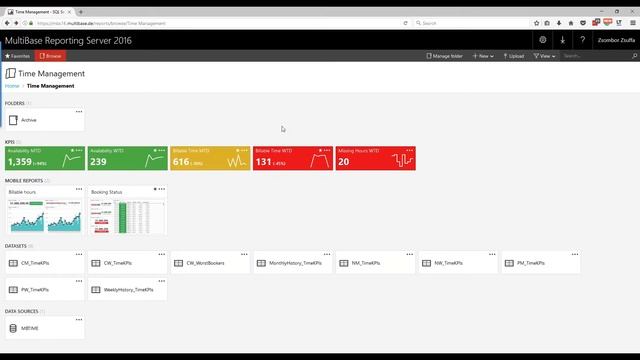Click the Upload button
Screen dimensions: 640x360
click(513, 56)
